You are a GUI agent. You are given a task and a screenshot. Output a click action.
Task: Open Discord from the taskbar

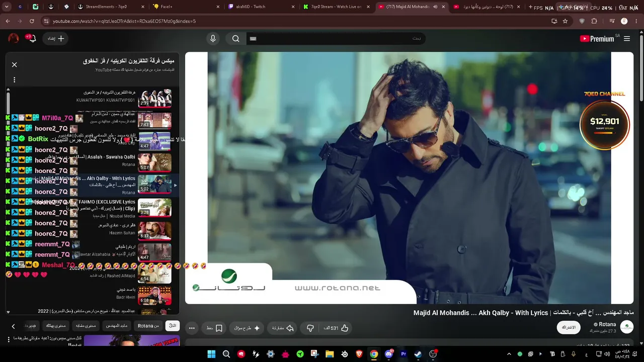click(388, 354)
